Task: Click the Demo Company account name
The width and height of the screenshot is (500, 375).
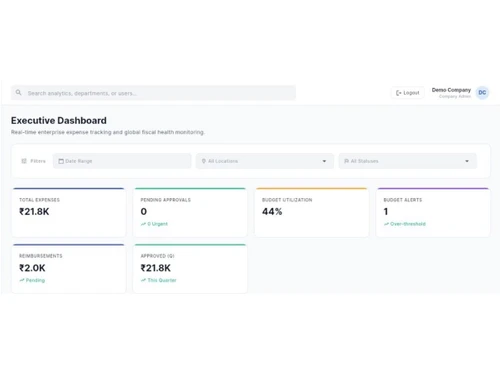Action: point(451,90)
